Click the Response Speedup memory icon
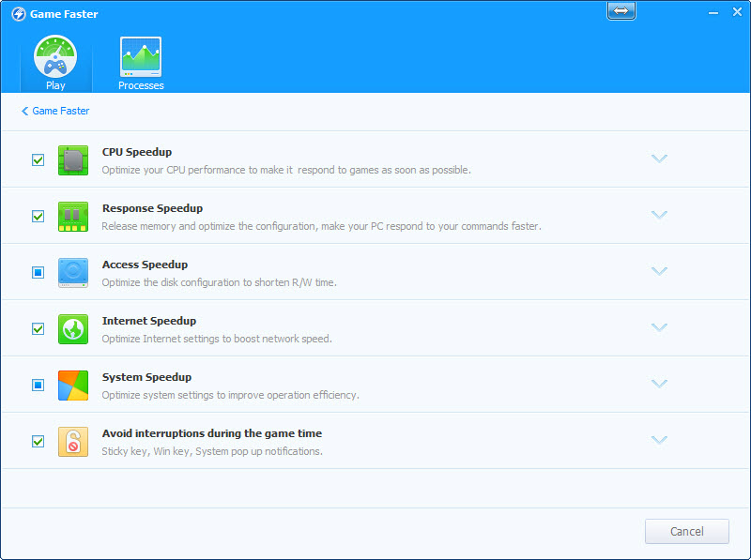Viewport: 751px width, 560px height. point(72,217)
